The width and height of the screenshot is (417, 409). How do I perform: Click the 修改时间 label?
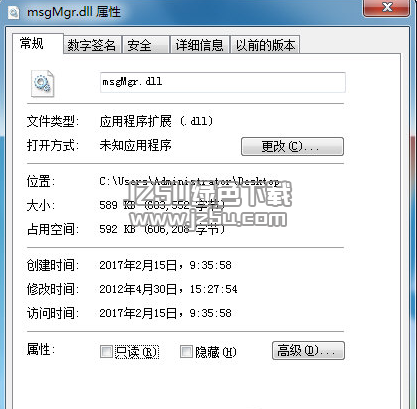[x=53, y=289]
